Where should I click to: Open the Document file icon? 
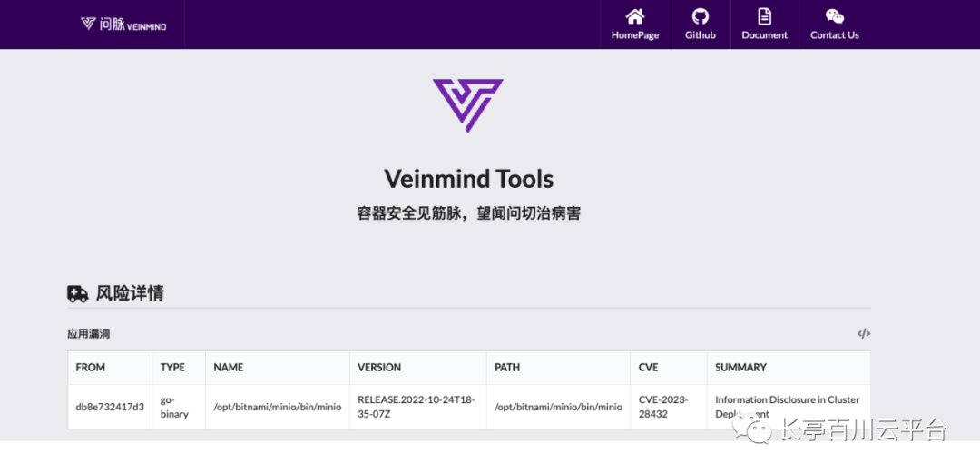764,16
